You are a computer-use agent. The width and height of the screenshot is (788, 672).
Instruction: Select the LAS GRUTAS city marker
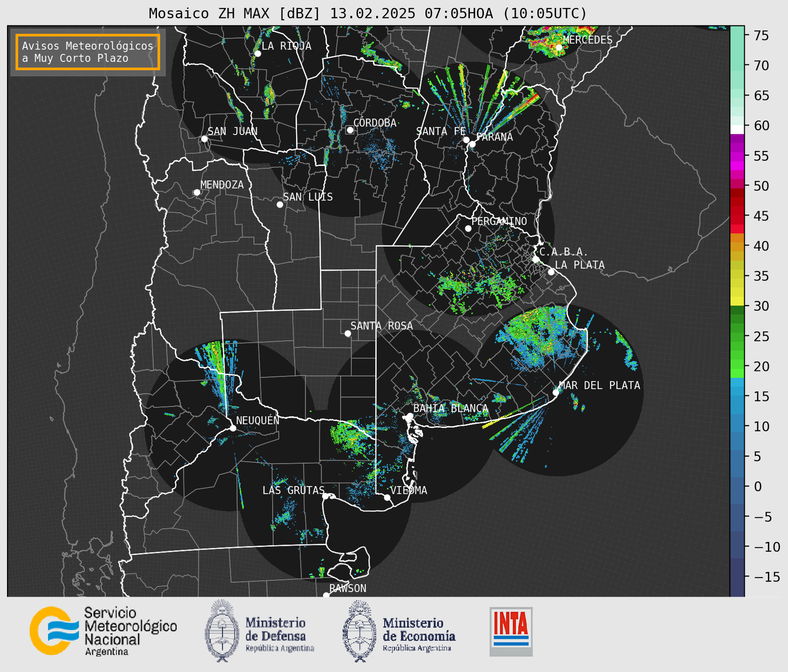click(326, 496)
